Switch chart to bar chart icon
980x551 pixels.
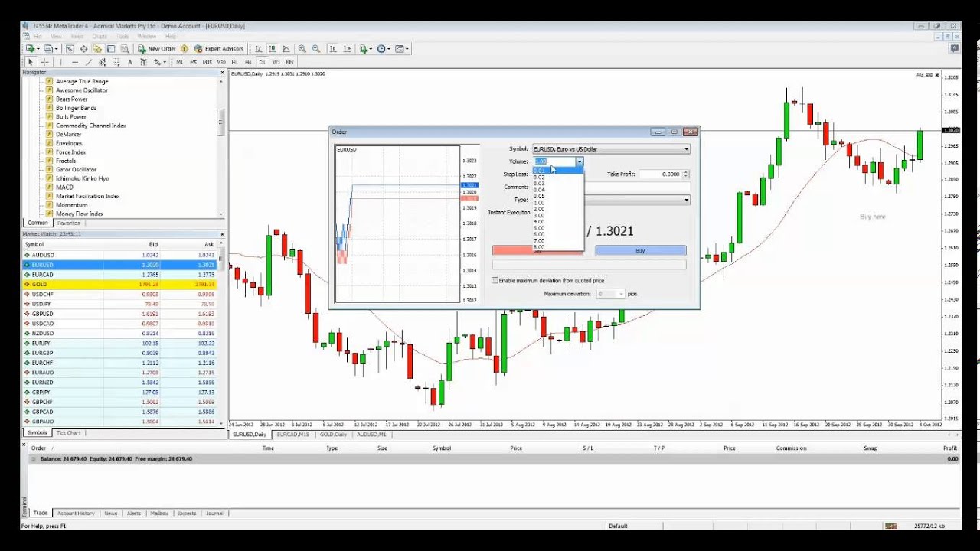point(259,49)
